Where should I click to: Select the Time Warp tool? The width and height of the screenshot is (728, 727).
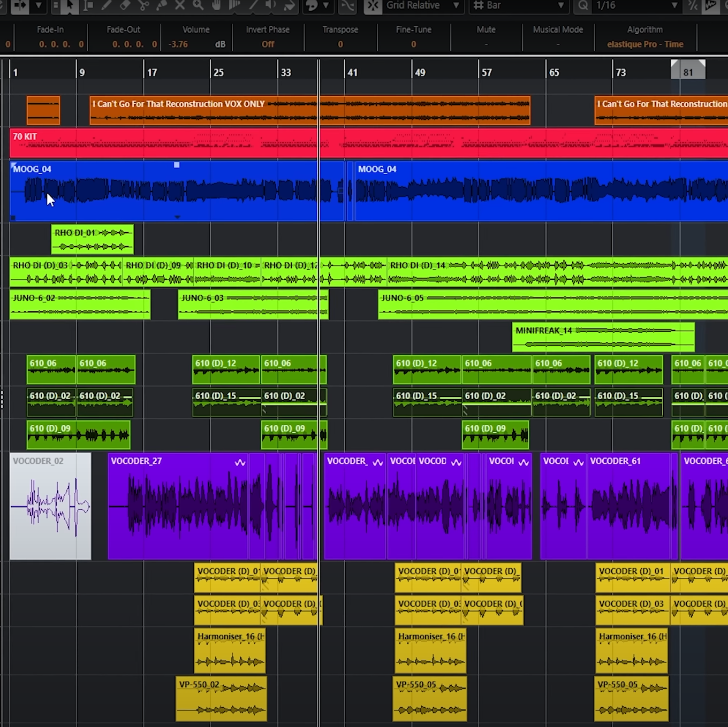click(234, 5)
